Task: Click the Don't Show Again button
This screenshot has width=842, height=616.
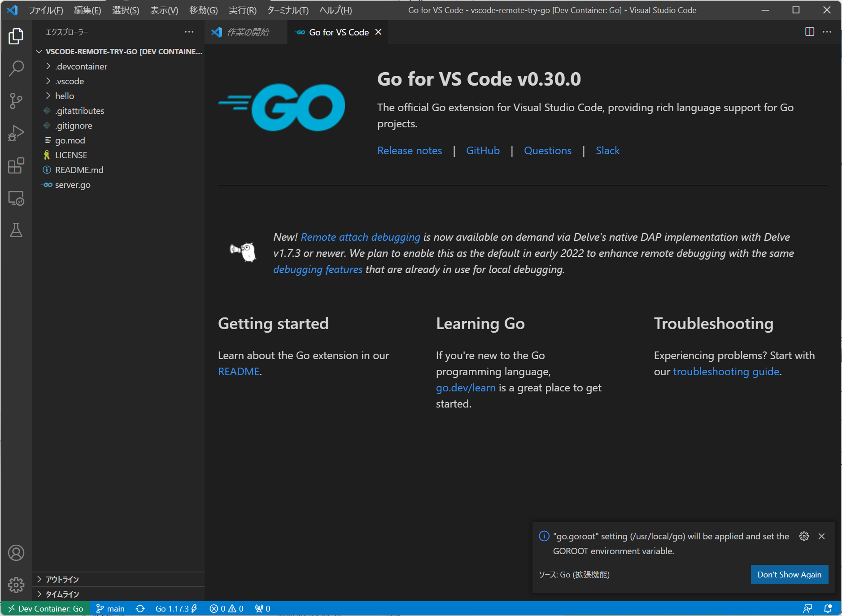Action: [789, 574]
